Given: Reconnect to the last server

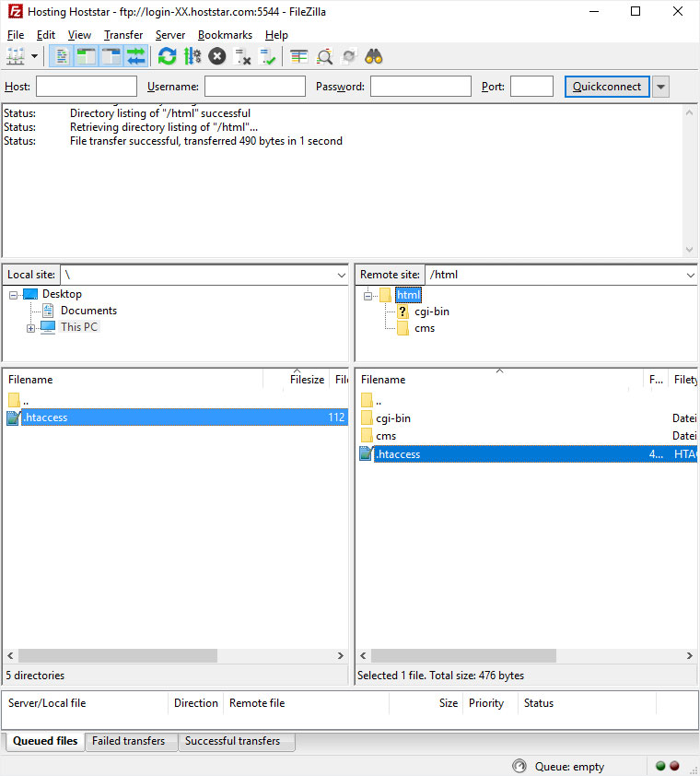Looking at the screenshot, I should (267, 56).
